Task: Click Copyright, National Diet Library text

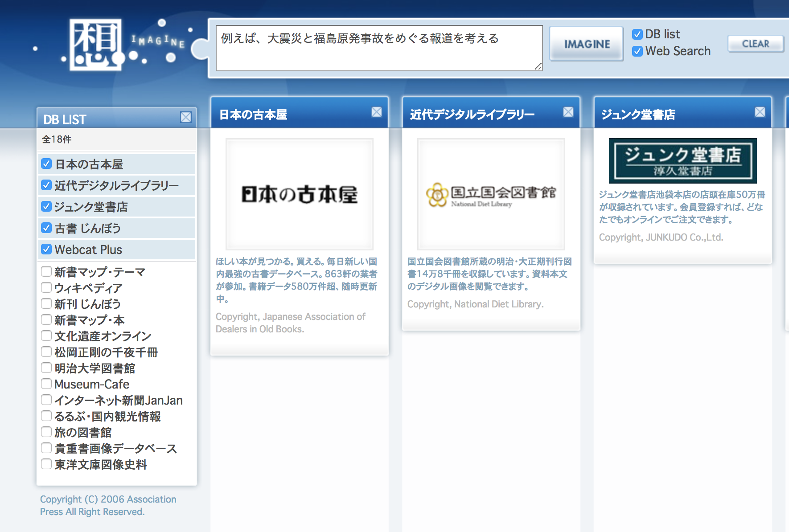Action: click(x=476, y=304)
